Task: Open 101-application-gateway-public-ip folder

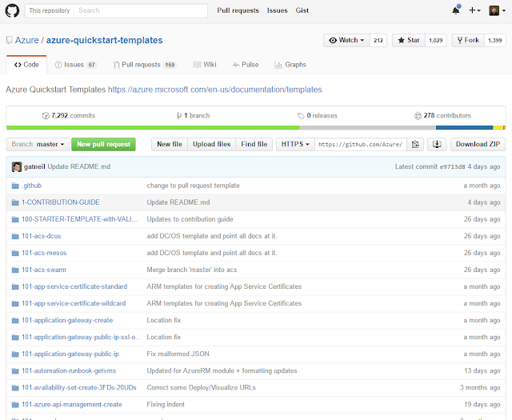Action: 70,354
